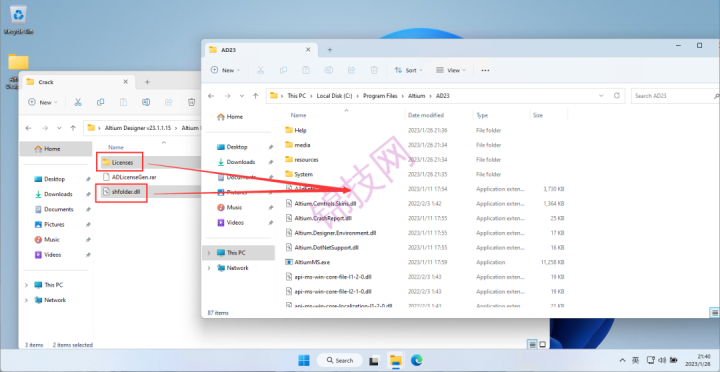The width and height of the screenshot is (720, 372).
Task: Go back in Crack window navigation
Action: point(28,128)
